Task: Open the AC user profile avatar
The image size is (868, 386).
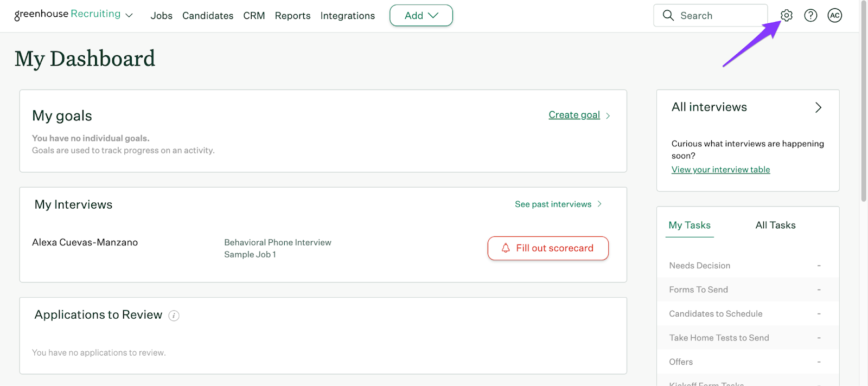Action: 835,16
